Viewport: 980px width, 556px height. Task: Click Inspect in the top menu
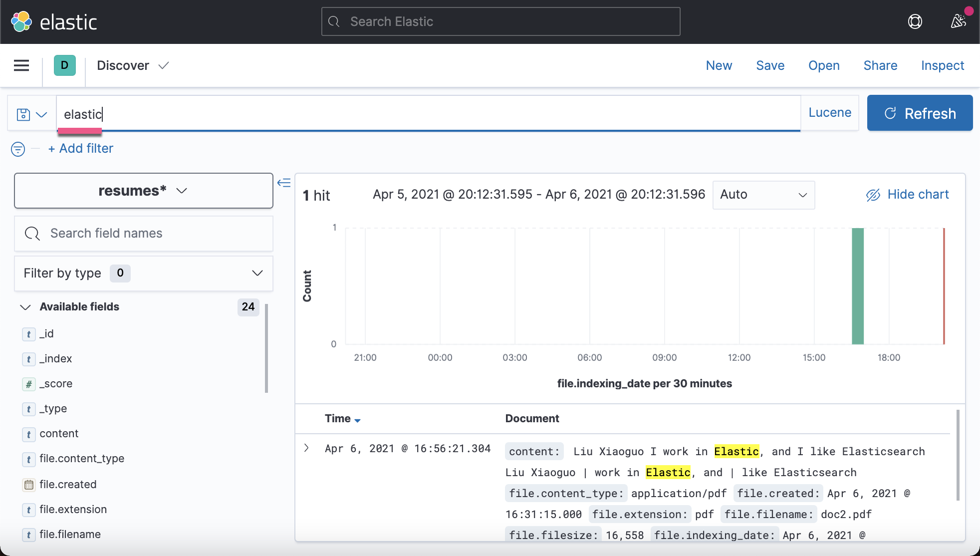[942, 65]
